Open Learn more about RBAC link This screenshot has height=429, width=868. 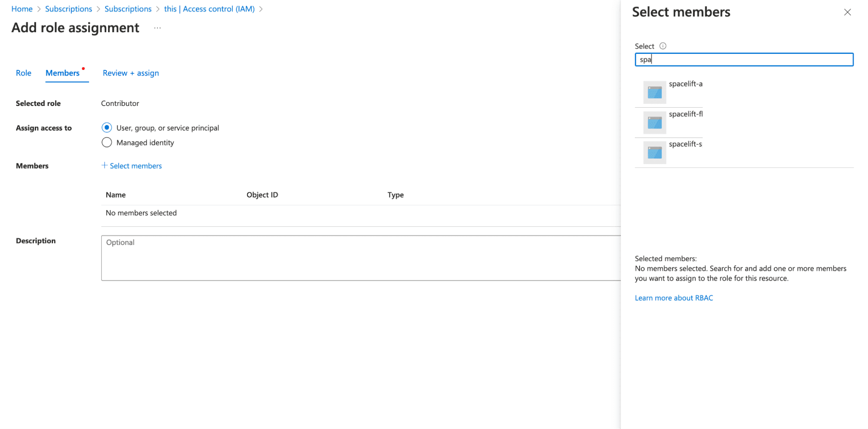pyautogui.click(x=673, y=298)
